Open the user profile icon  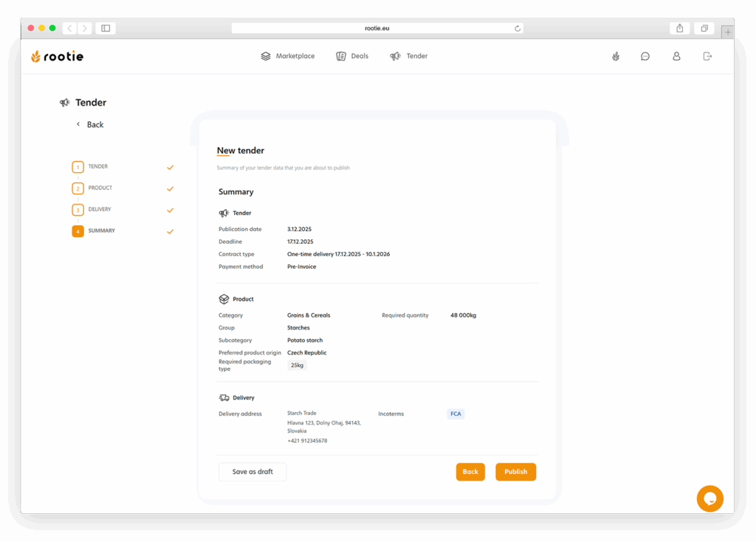pos(676,56)
